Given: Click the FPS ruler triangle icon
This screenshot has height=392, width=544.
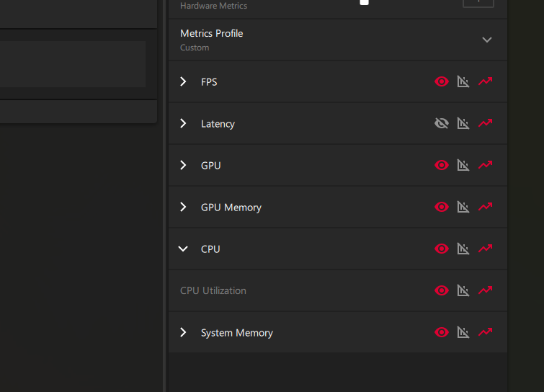Looking at the screenshot, I should [463, 81].
